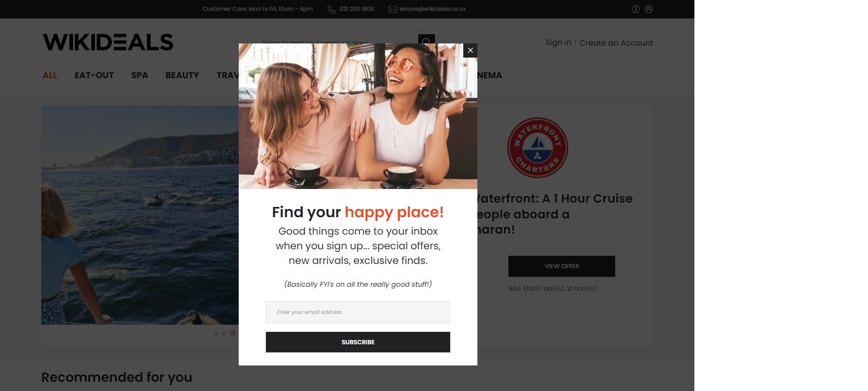
Task: Open the user account icon
Action: 649,9
